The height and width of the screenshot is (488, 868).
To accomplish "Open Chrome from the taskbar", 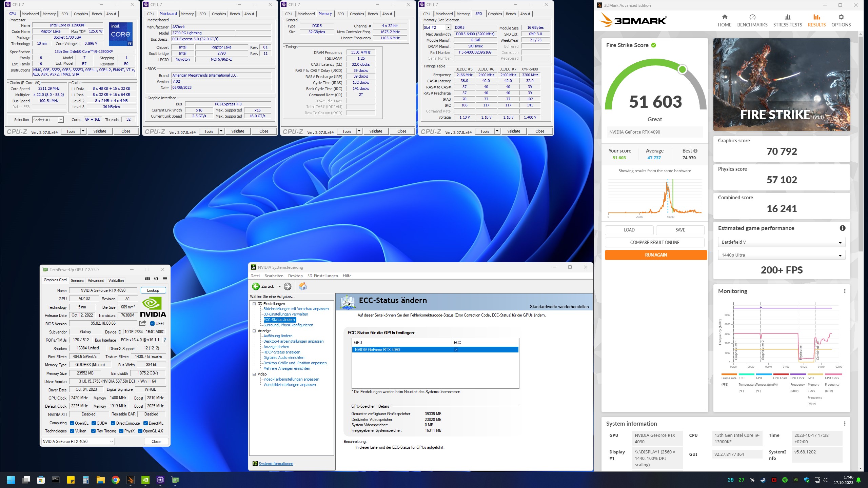I will 116,480.
